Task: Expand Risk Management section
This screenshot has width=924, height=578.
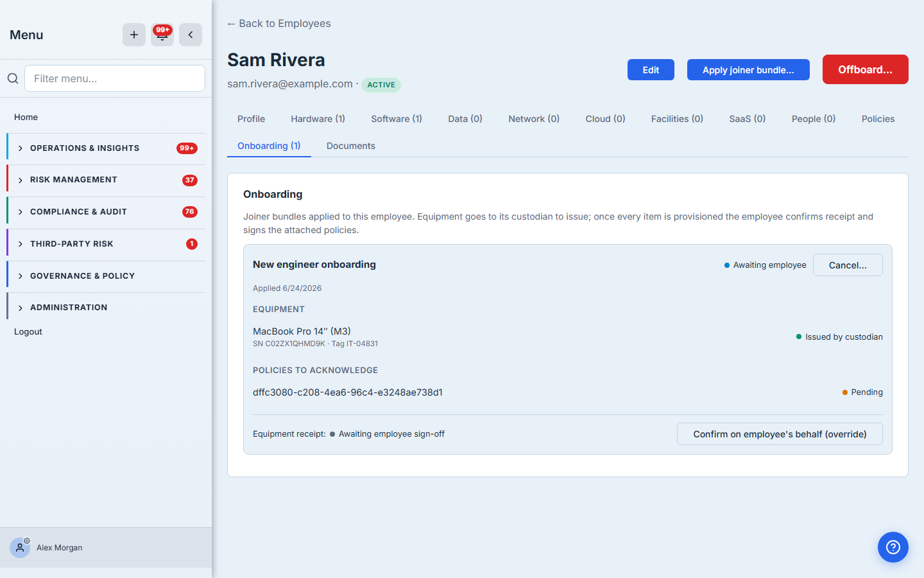Action: coord(106,180)
